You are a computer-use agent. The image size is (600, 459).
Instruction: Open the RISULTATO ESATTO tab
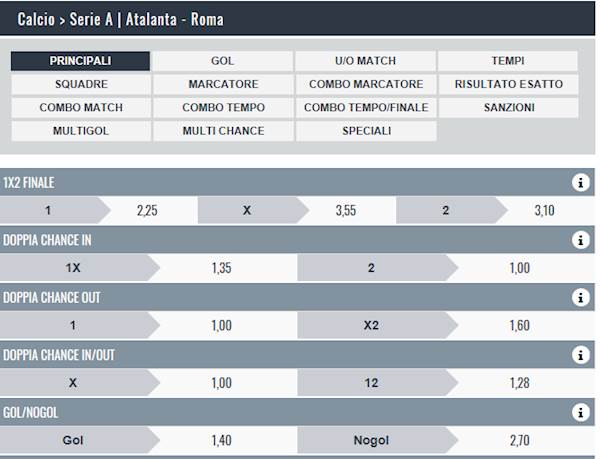pos(508,84)
